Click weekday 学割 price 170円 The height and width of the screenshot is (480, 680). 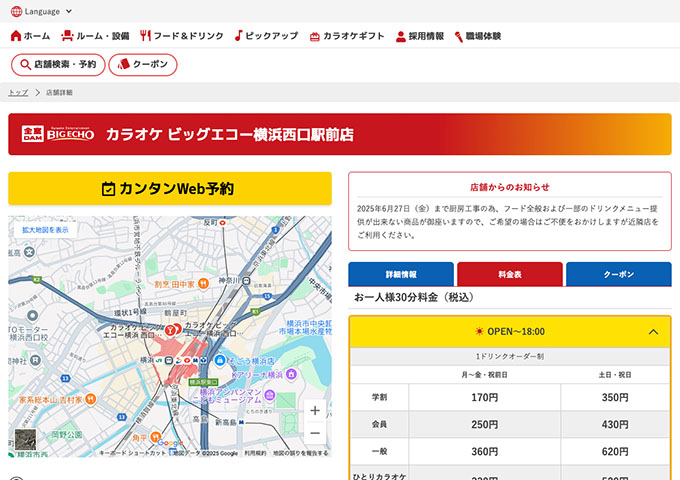click(484, 398)
